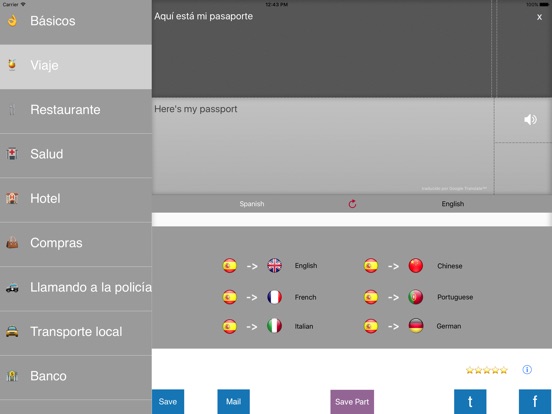Tap Spain flag in the English row

coord(230,266)
